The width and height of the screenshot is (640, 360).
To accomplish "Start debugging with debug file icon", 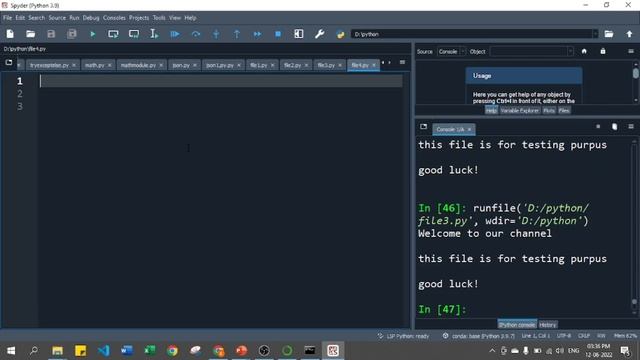I will 175,34.
